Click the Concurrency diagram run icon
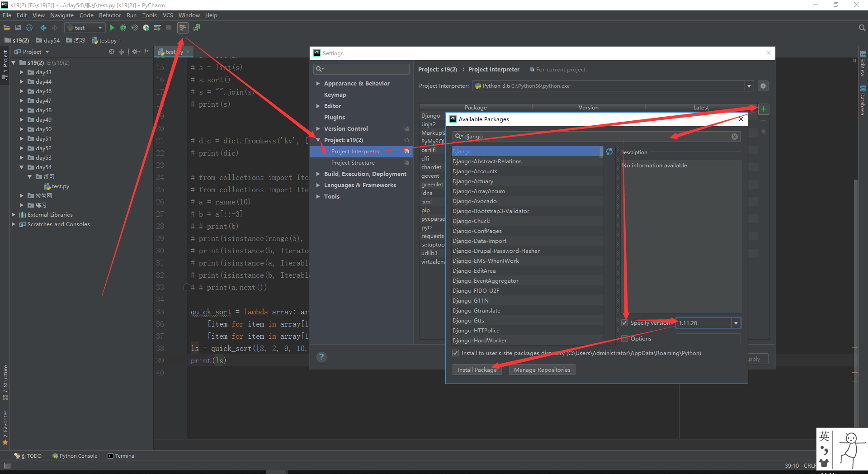Screen dimensions: 868x474 click(x=157, y=28)
